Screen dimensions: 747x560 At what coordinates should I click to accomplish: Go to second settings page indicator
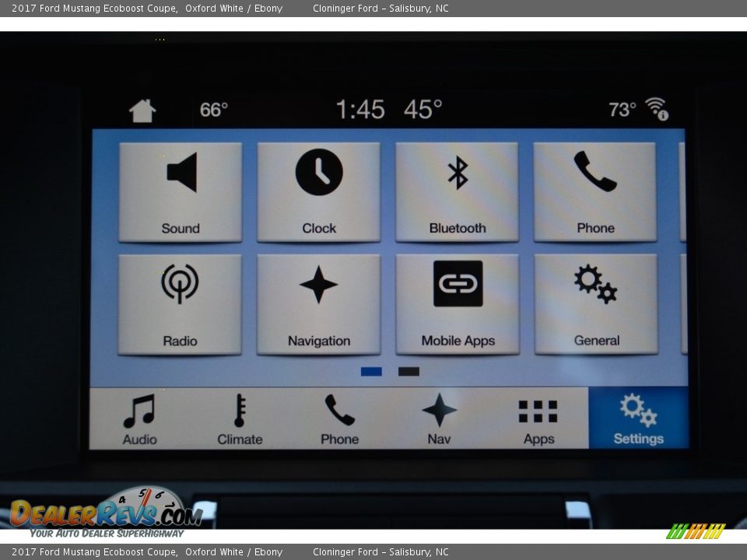pyautogui.click(x=409, y=372)
